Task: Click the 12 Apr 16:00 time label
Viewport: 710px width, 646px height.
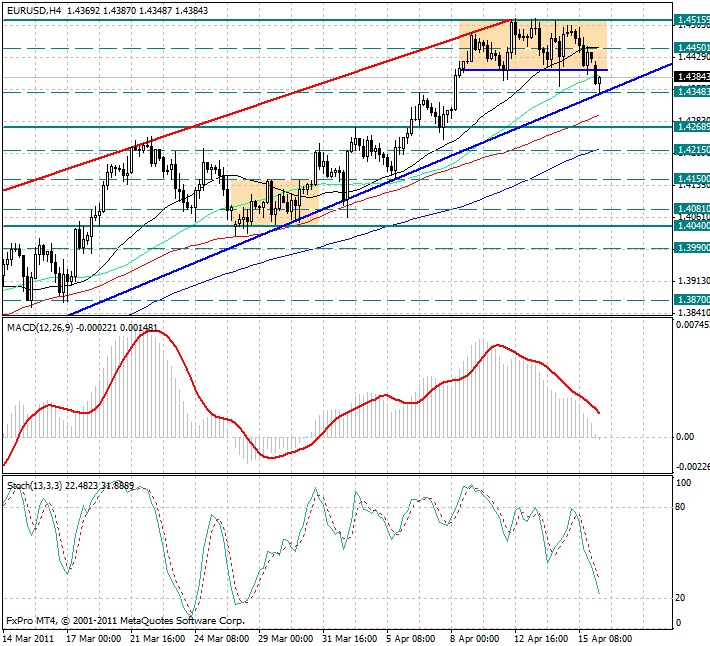Action: point(542,639)
